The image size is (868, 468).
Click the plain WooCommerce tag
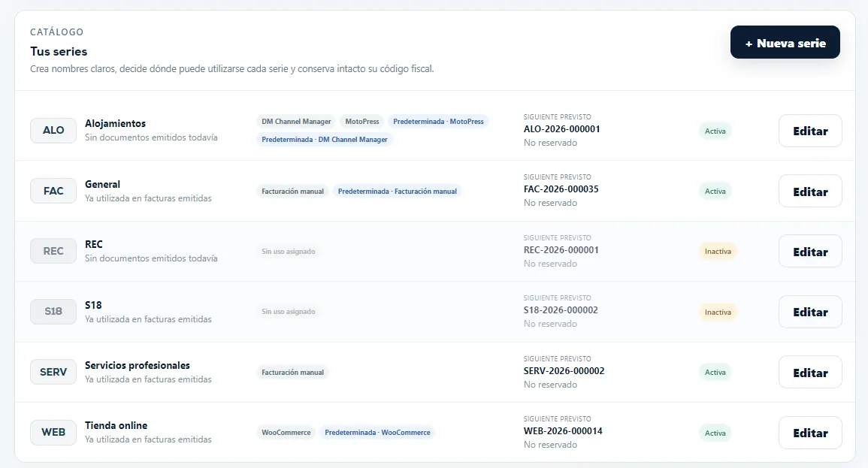pos(286,433)
